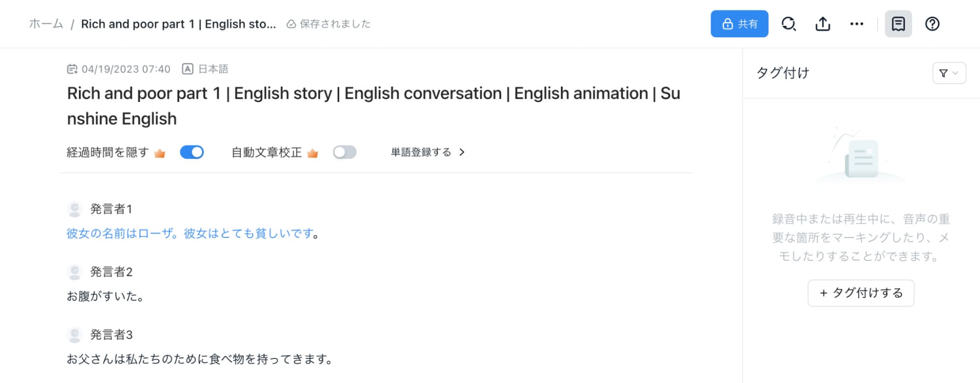Click the crown icon beside 経過時間を隠す
Image resolution: width=980 pixels, height=383 pixels.
point(160,153)
